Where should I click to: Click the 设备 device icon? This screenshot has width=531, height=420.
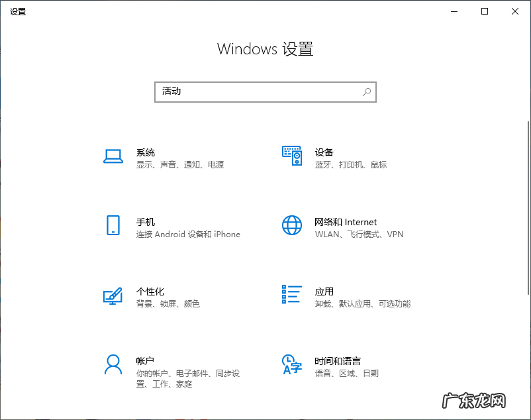click(x=291, y=155)
